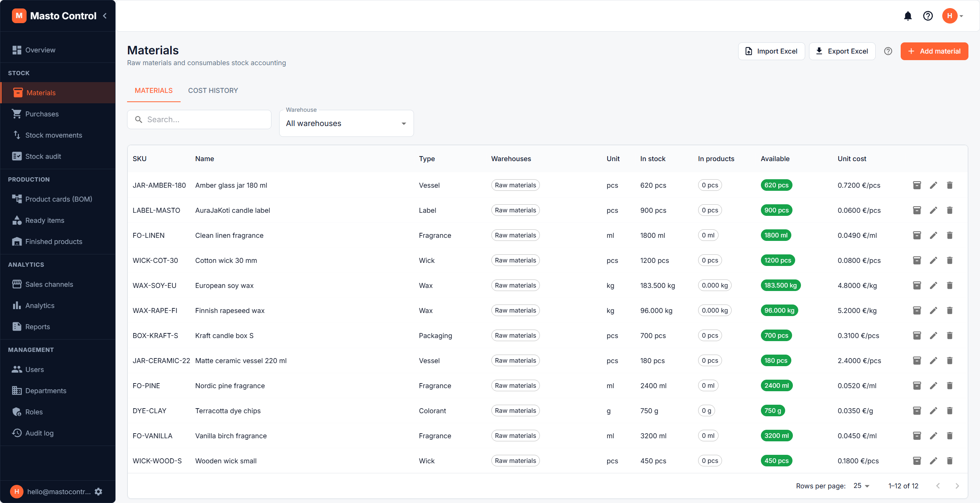This screenshot has width=980, height=503.
Task: Click the In stock column header
Action: (x=653, y=159)
